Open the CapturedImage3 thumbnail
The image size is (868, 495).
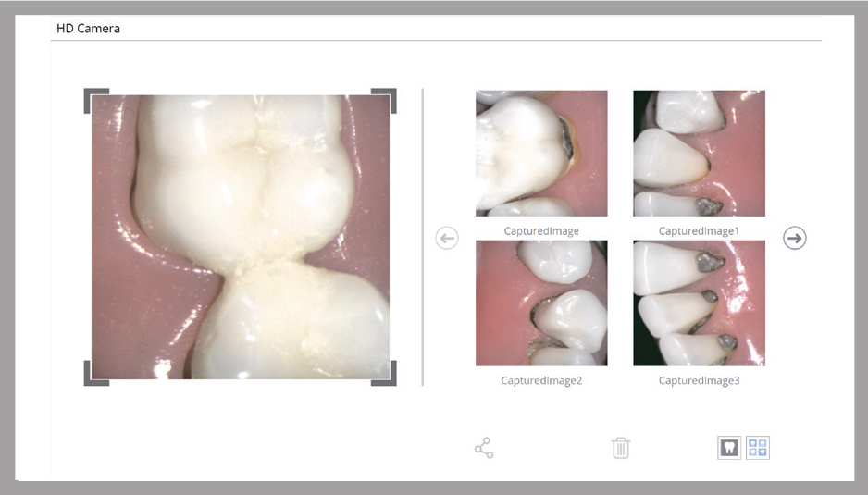click(699, 303)
